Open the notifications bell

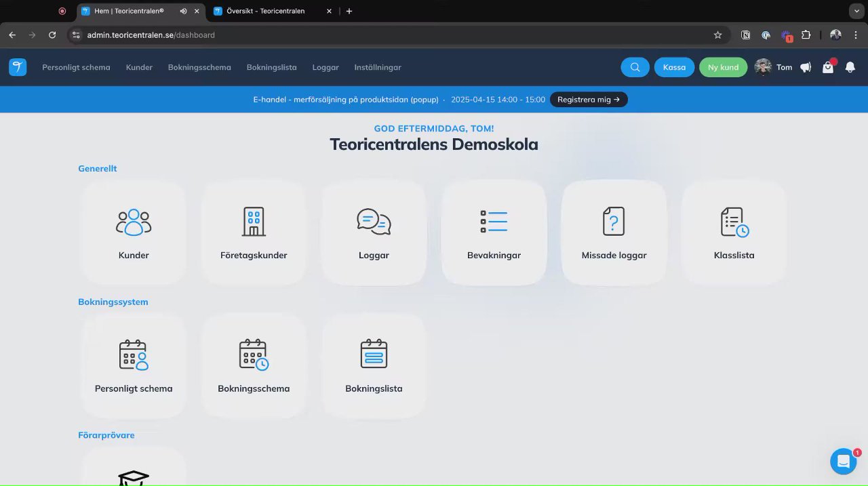tap(850, 67)
